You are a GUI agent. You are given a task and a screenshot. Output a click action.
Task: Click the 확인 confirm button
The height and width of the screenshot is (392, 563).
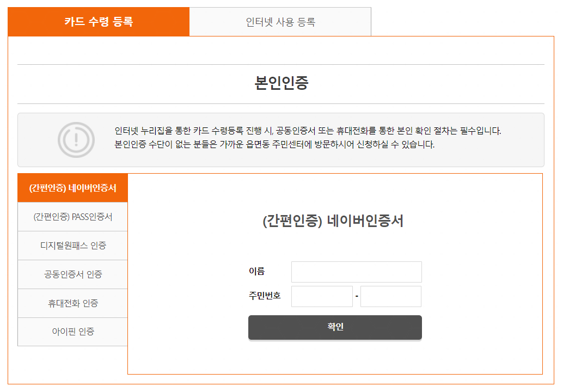[x=335, y=327]
